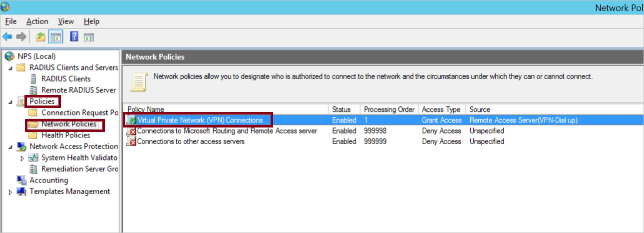Expand the Templates Management node

pos(11,191)
